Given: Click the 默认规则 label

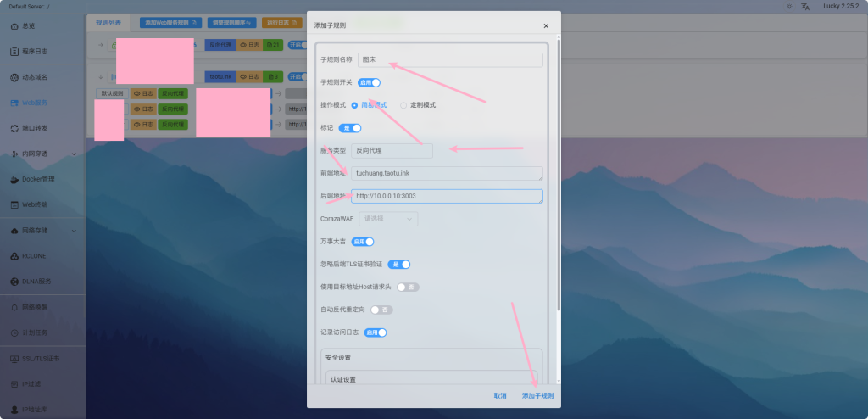Looking at the screenshot, I should coord(113,93).
